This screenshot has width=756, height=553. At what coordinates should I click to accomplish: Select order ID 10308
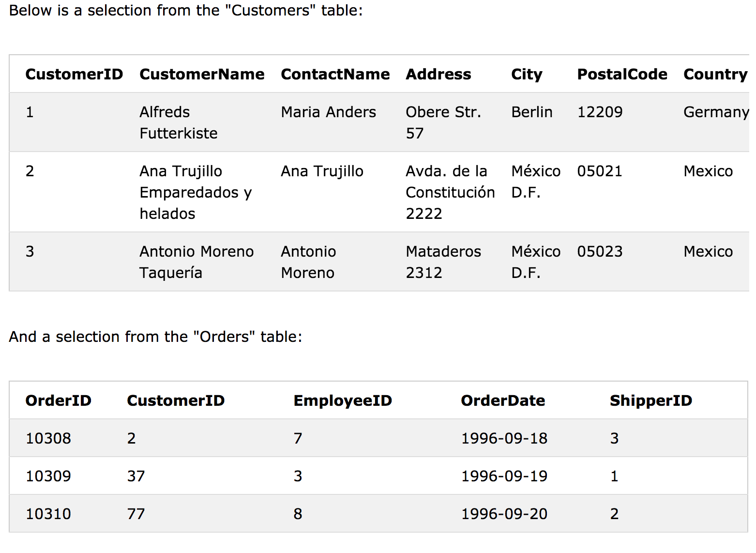(x=48, y=438)
